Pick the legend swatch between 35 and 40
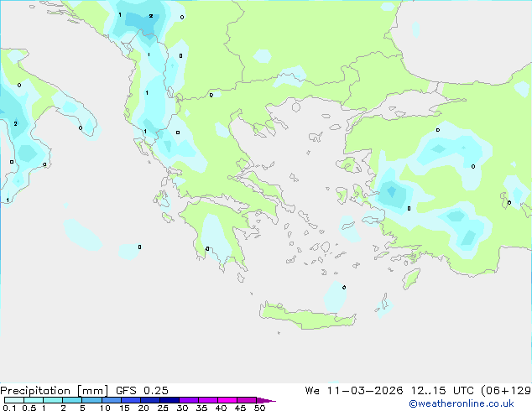The width and height of the screenshot is (532, 411). coord(207,400)
